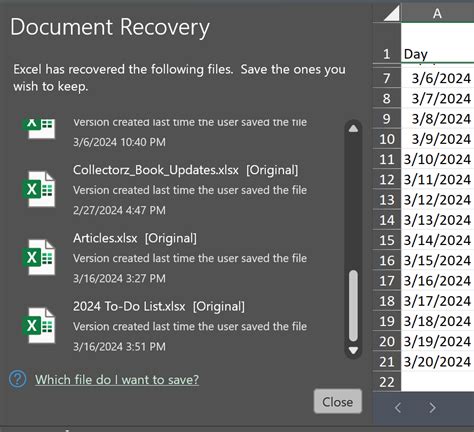Click the recovery list scrollbar thumb
The width and height of the screenshot is (474, 432).
pyautogui.click(x=353, y=306)
